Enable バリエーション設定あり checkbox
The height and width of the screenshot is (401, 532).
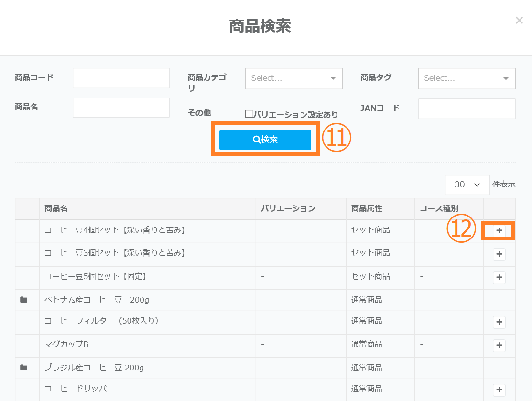(x=249, y=114)
